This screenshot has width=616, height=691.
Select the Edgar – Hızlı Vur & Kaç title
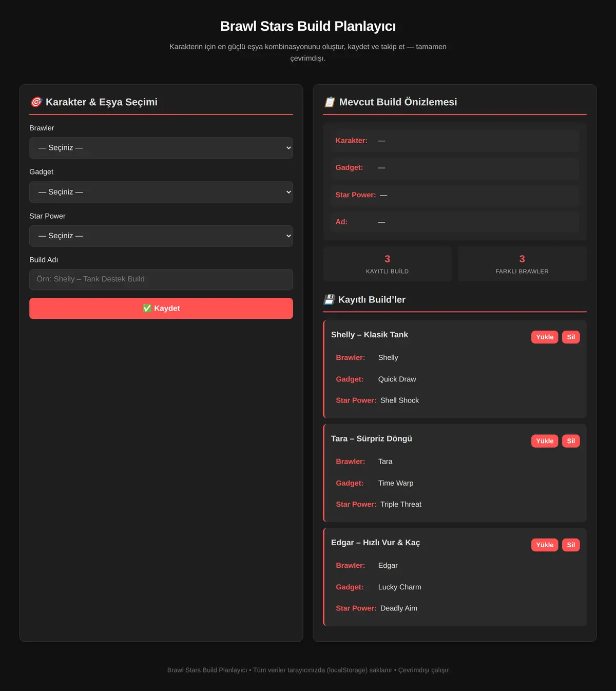coord(375,543)
